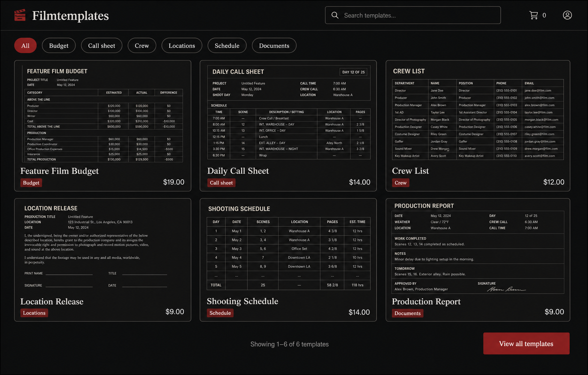588x375 pixels.
Task: Filter templates by Schedule category
Action: coord(227,46)
